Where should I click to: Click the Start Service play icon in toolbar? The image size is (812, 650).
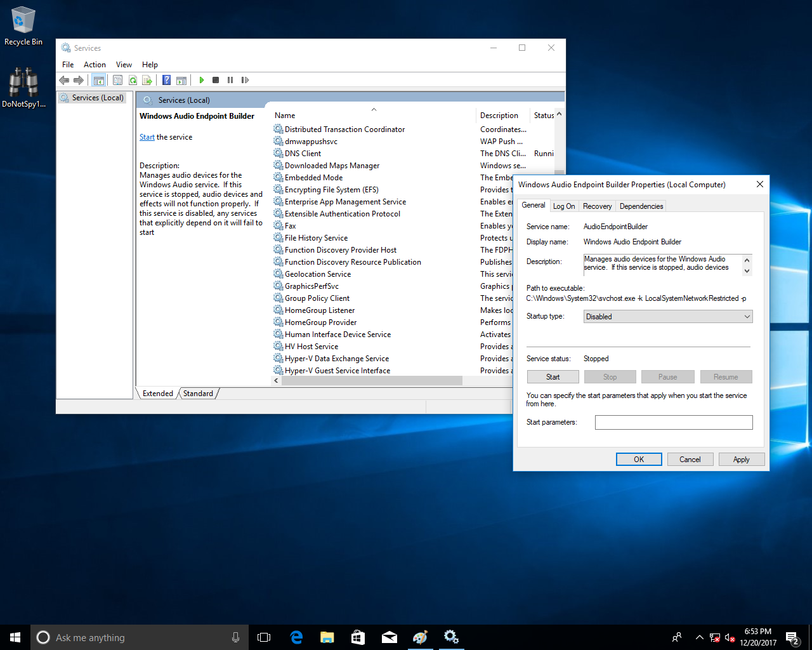click(201, 80)
